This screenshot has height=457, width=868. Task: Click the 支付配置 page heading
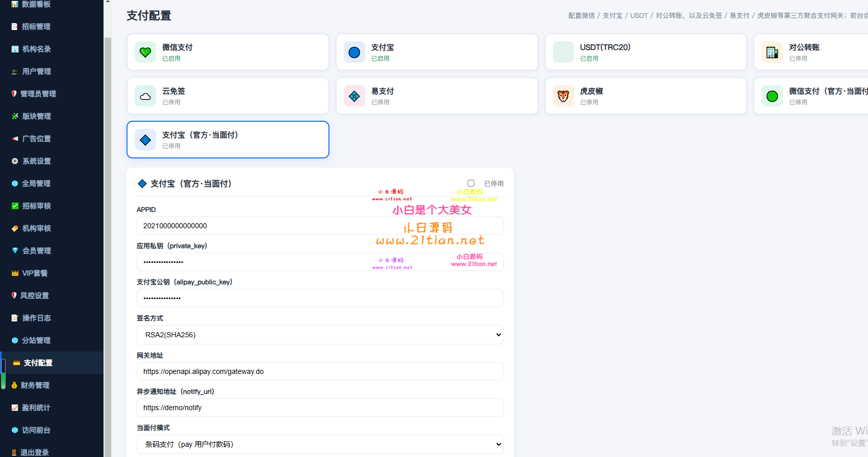(149, 16)
